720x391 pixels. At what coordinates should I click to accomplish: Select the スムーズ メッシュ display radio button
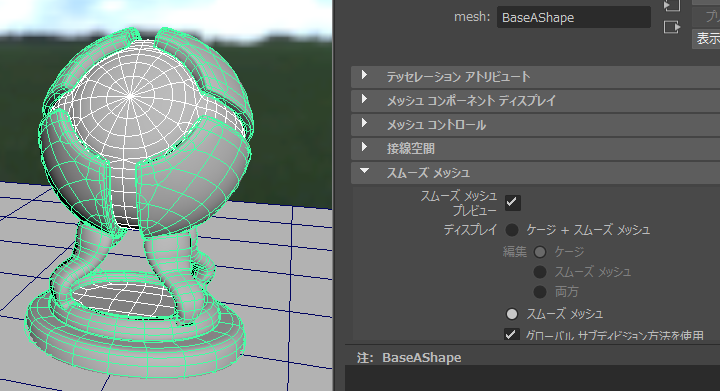(x=512, y=314)
